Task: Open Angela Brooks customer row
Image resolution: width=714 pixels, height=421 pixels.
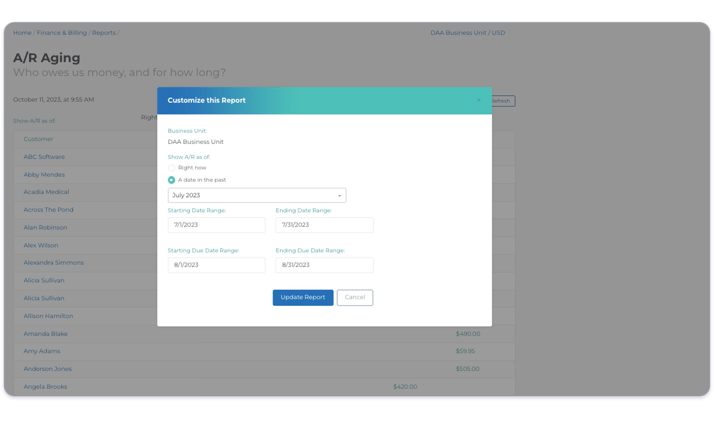Action: (x=45, y=387)
